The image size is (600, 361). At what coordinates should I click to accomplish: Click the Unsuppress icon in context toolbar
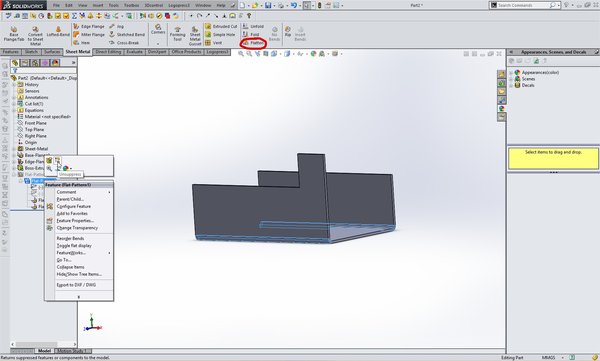pyautogui.click(x=57, y=160)
